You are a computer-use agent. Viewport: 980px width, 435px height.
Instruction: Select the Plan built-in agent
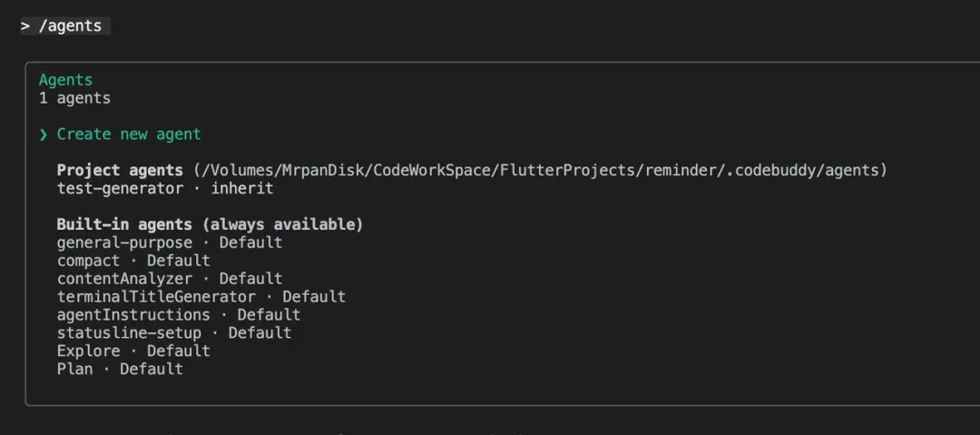click(74, 370)
